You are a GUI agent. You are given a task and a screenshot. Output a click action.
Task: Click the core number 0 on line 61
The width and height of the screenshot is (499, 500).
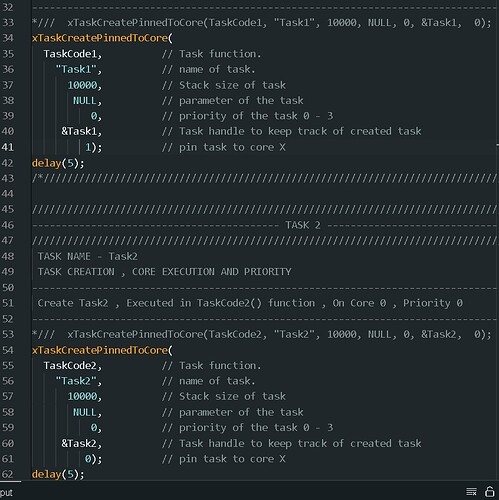click(88, 459)
